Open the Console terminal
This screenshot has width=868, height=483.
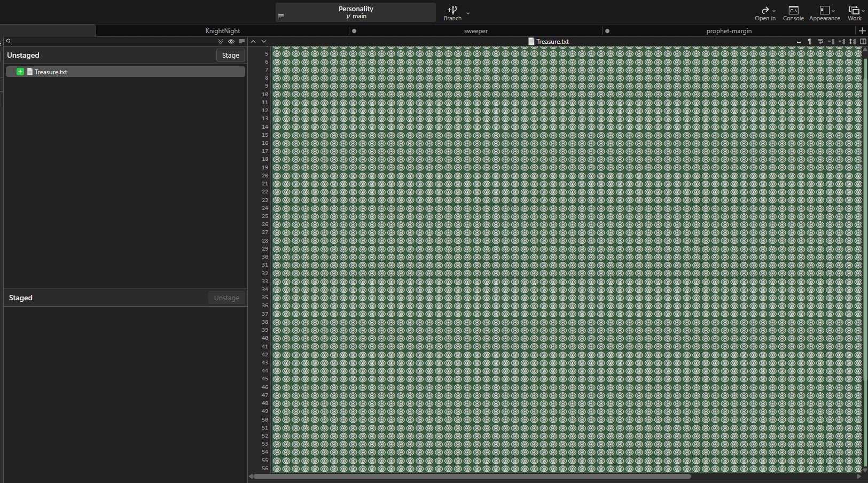[793, 13]
